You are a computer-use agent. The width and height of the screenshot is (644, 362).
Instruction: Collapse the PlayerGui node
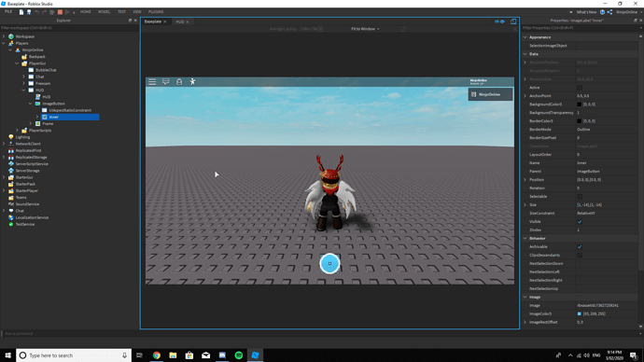pos(17,63)
